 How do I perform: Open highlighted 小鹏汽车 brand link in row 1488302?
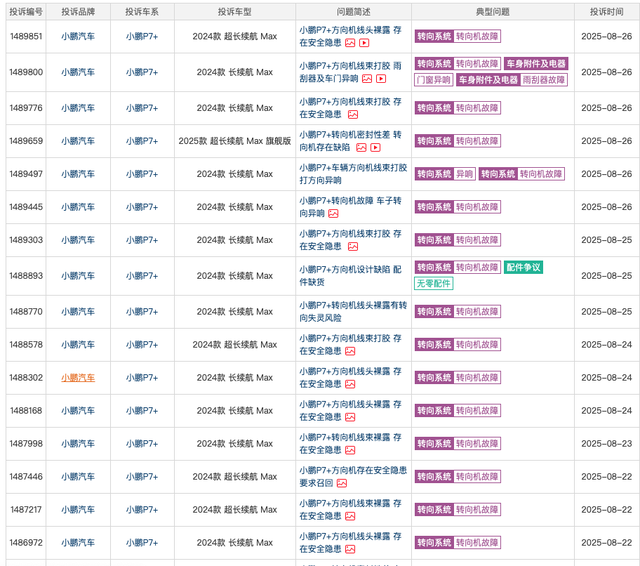point(78,378)
